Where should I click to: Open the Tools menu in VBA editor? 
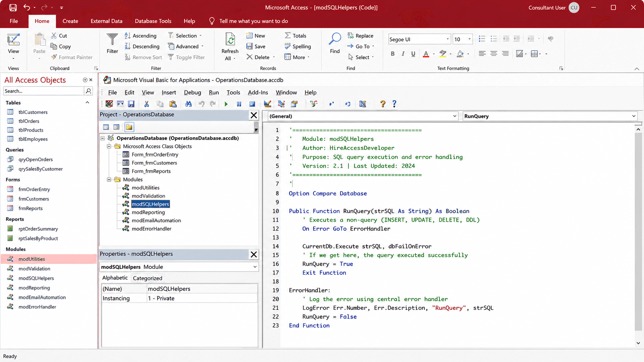[x=233, y=92]
